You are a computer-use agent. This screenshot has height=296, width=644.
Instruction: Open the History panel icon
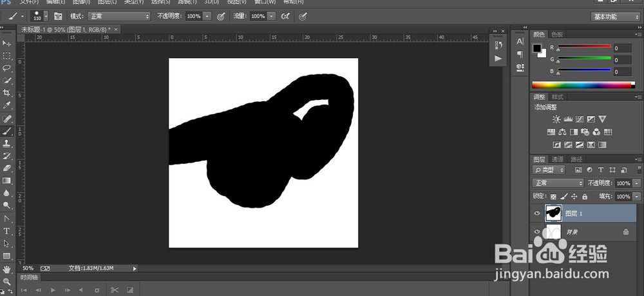click(x=498, y=44)
